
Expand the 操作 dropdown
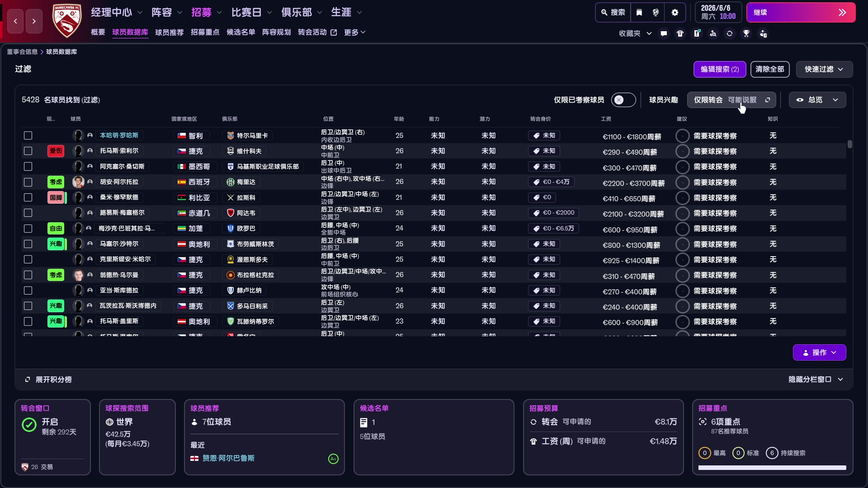(819, 352)
